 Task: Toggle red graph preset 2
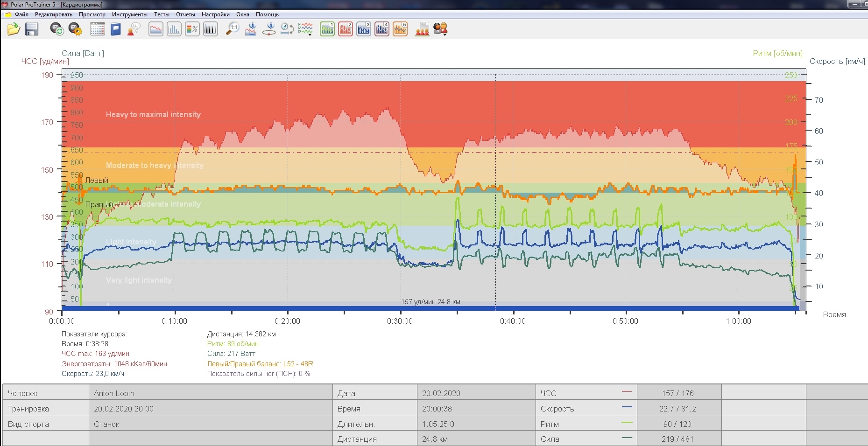pyautogui.click(x=345, y=29)
